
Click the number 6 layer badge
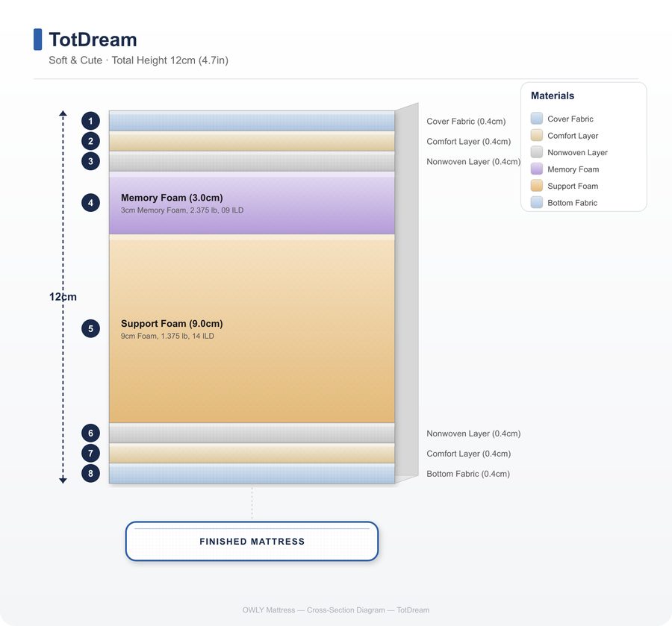(90, 433)
